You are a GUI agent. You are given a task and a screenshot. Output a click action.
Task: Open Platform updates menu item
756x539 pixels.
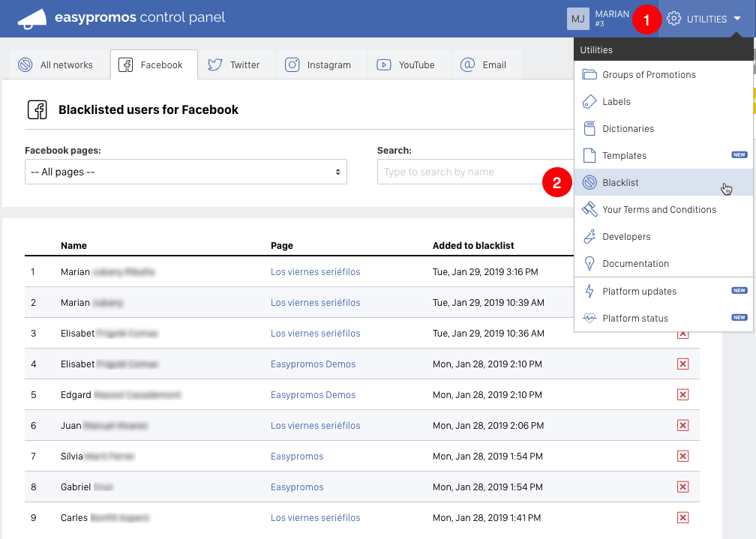(664, 291)
